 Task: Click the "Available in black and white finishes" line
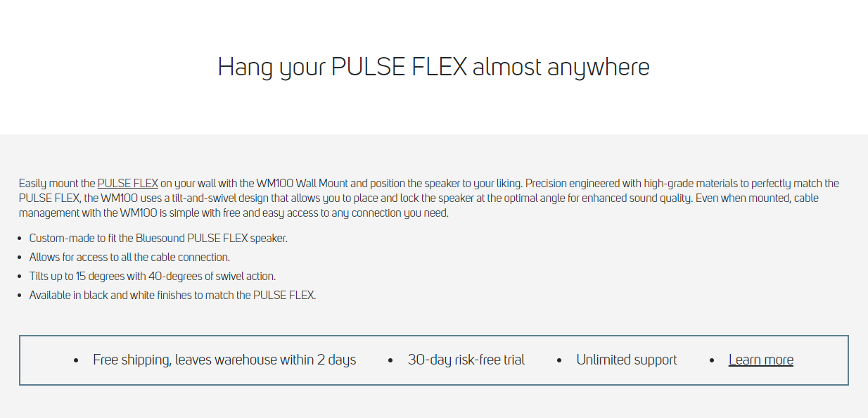coord(172,296)
